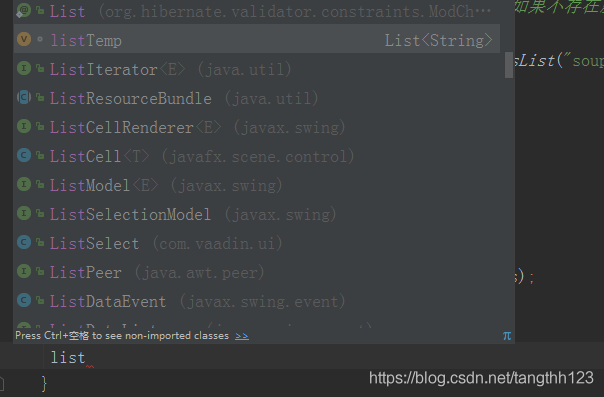Click the abstract class icon for ListResourceBundle
The height and width of the screenshot is (397, 604).
pyautogui.click(x=24, y=97)
